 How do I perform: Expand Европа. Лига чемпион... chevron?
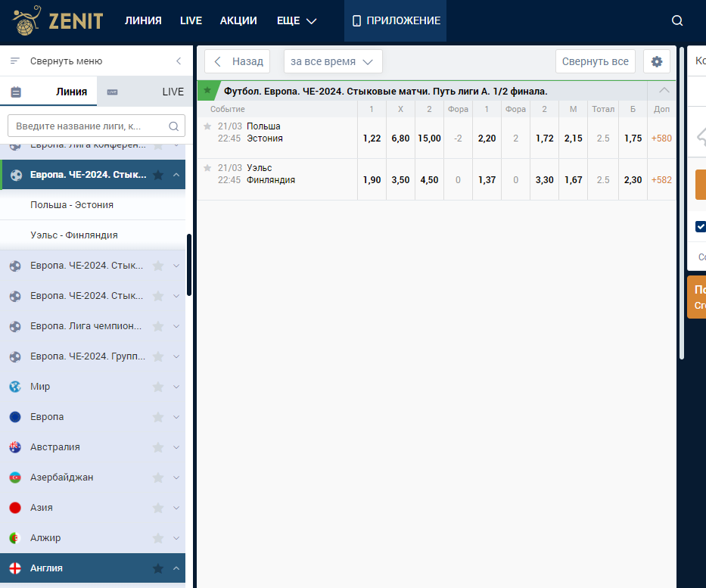(176, 326)
